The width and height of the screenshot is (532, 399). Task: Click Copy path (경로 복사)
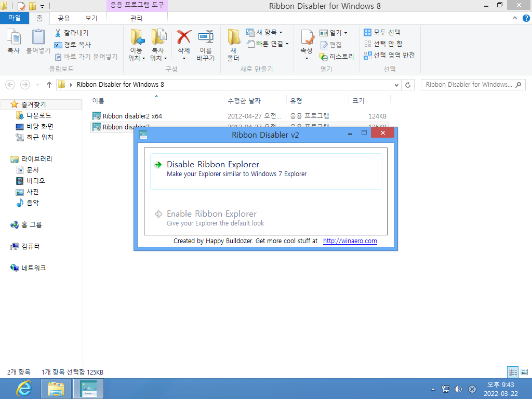coord(72,45)
